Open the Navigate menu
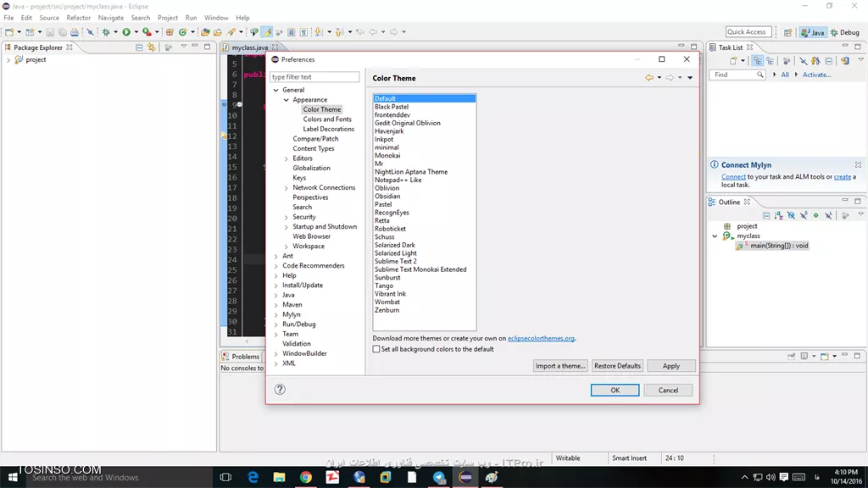The image size is (868, 488). click(111, 18)
